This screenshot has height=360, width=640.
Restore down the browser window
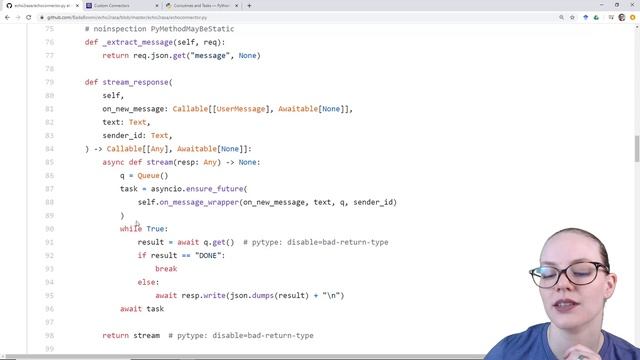click(617, 5)
